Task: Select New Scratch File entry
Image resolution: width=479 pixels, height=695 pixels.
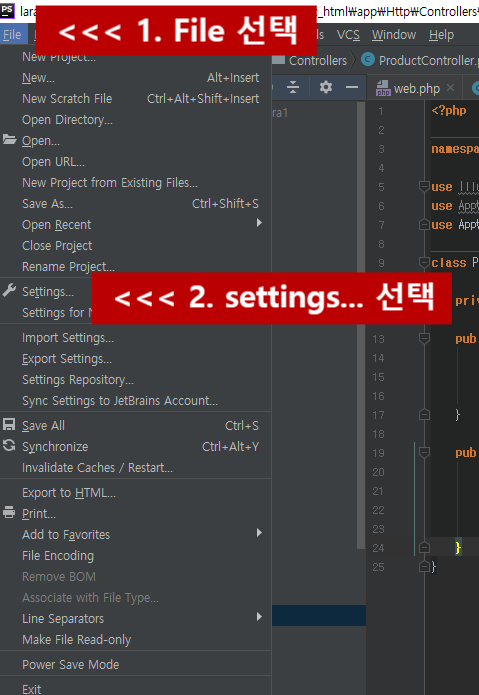Action: pyautogui.click(x=136, y=99)
